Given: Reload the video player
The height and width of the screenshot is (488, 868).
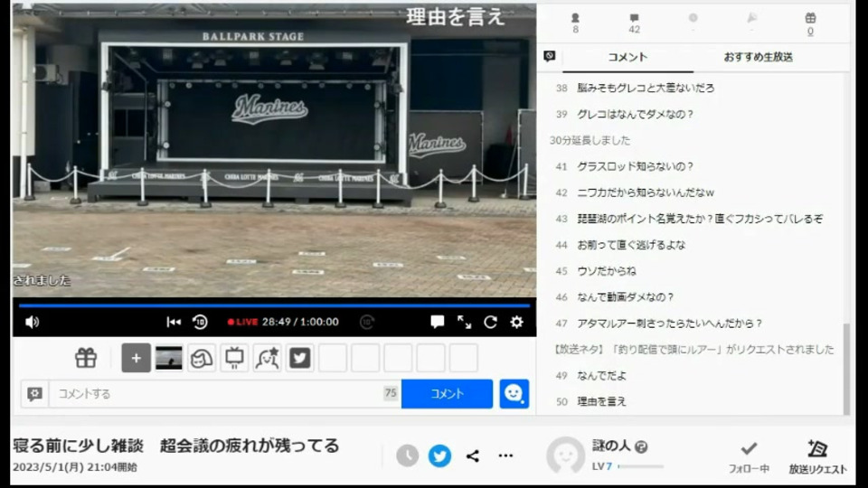Looking at the screenshot, I should [x=490, y=322].
